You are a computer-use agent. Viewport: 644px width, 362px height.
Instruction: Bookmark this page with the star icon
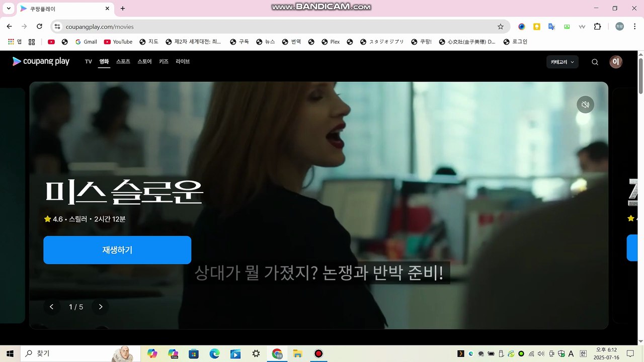coord(500,27)
